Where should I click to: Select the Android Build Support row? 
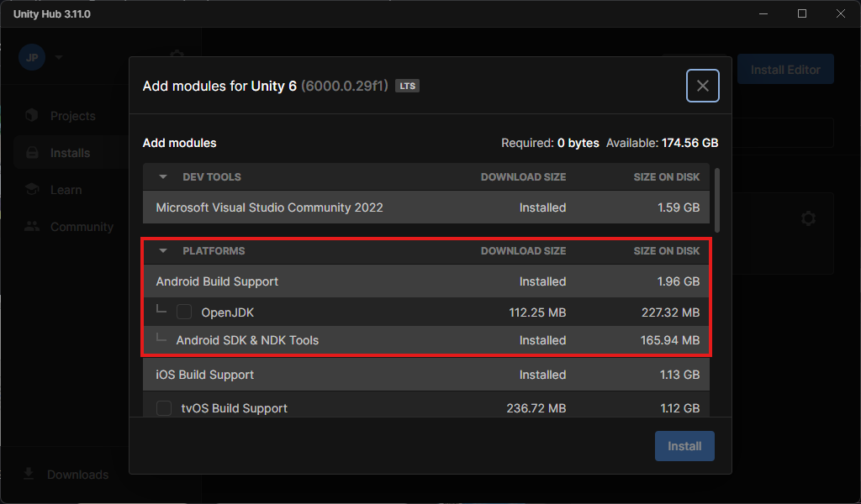[426, 281]
